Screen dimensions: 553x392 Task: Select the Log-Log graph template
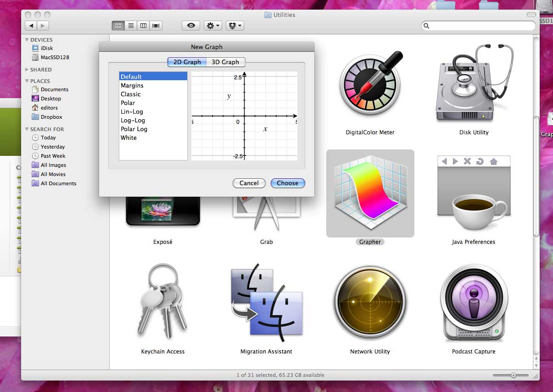(x=153, y=120)
